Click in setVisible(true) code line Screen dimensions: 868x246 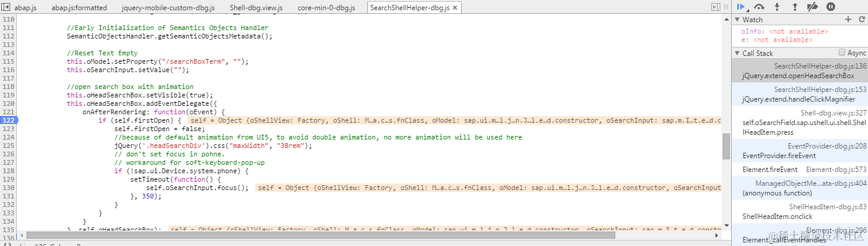(140, 95)
